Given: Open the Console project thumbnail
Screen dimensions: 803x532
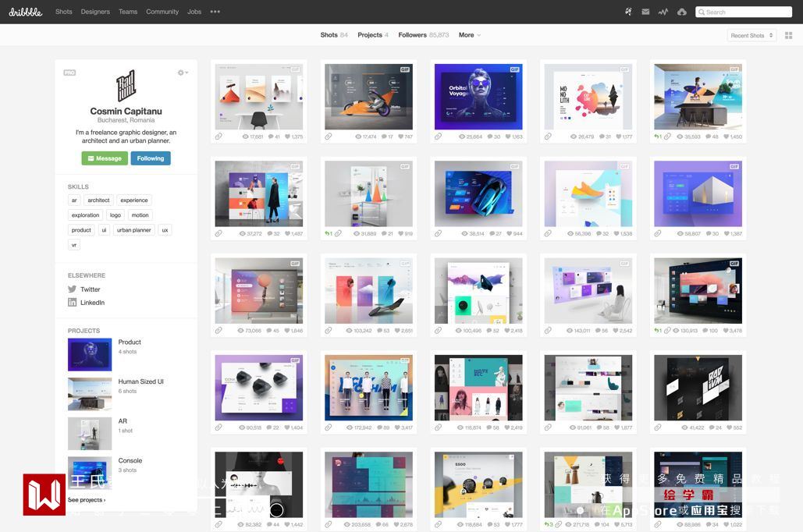Looking at the screenshot, I should click(90, 473).
